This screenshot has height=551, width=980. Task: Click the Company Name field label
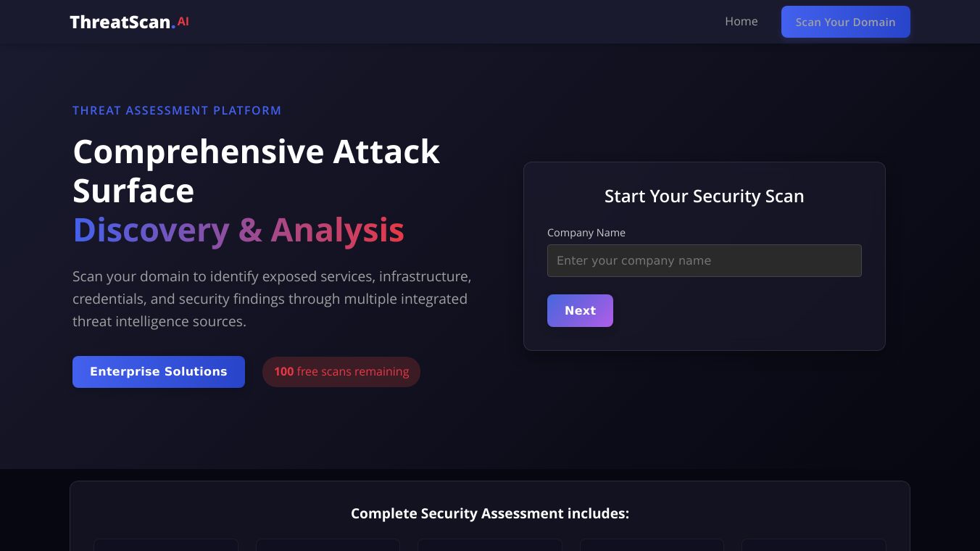click(586, 233)
